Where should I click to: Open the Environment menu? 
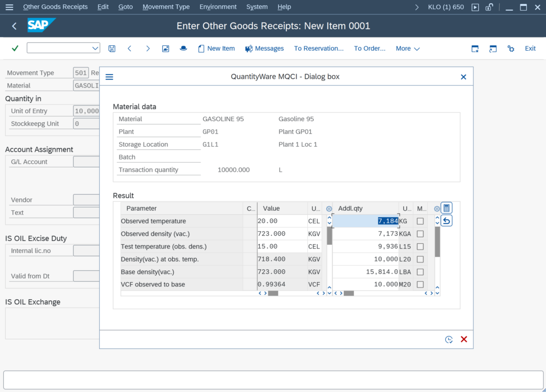click(218, 7)
